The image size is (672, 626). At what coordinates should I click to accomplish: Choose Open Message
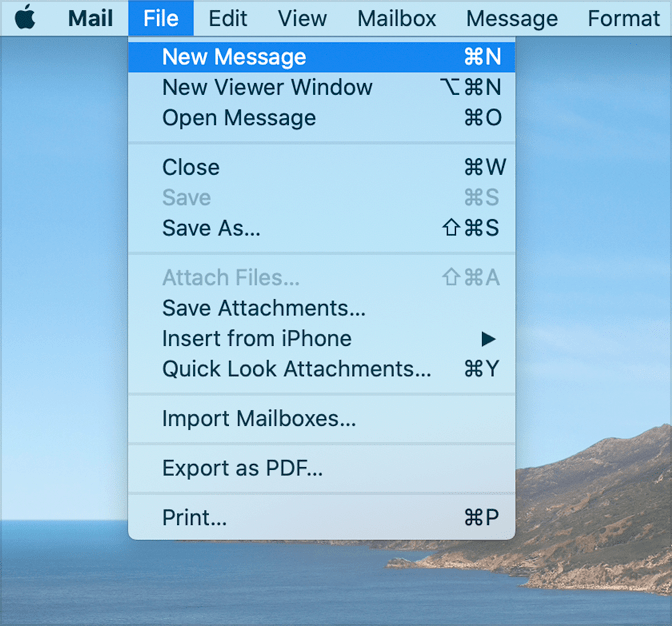coord(321,118)
